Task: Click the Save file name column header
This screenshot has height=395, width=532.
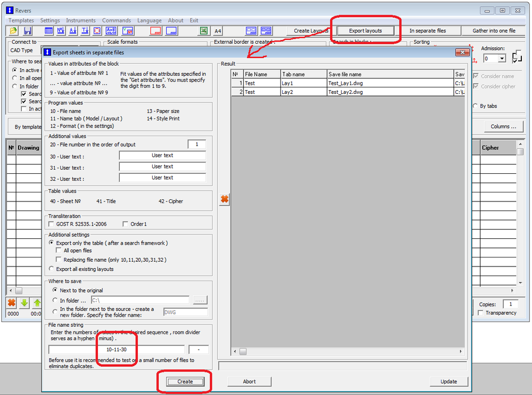Action: pyautogui.click(x=390, y=74)
